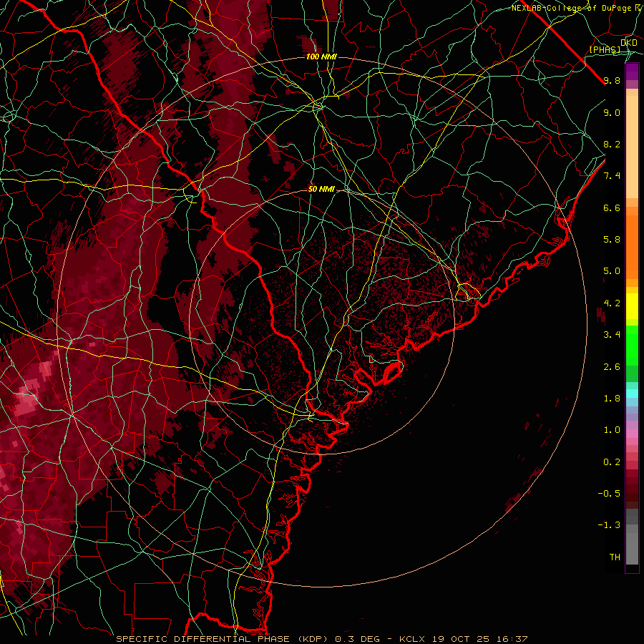Click the "TH" threshold label on the scale
This screenshot has height=644, width=644.
tap(615, 557)
